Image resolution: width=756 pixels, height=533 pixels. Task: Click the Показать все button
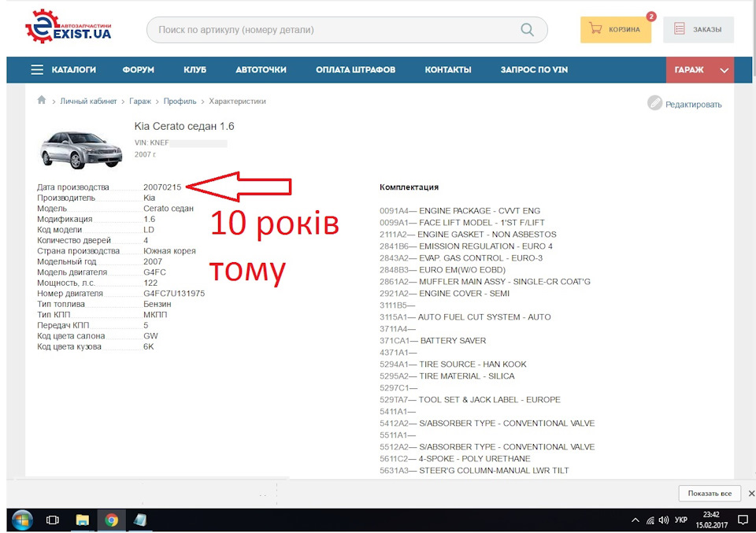710,494
